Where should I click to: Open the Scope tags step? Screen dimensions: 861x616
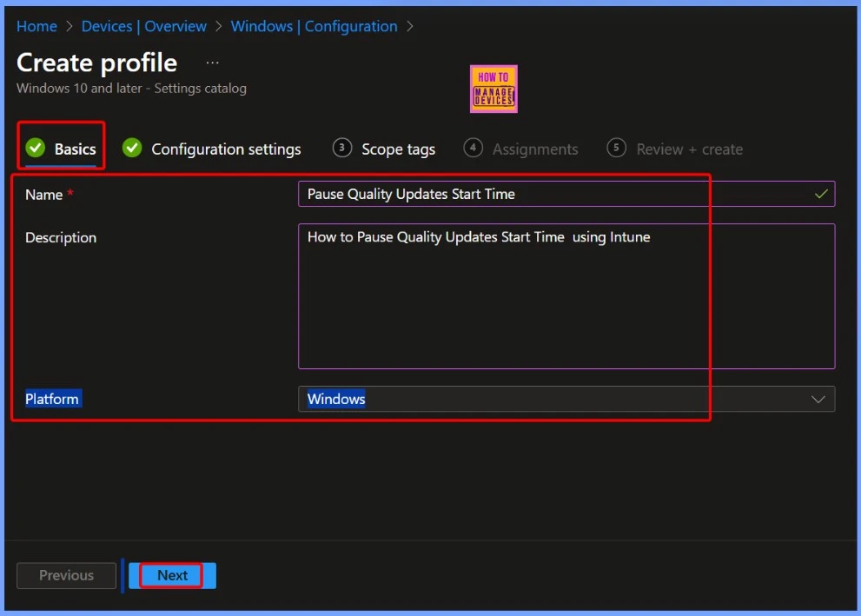pos(384,149)
